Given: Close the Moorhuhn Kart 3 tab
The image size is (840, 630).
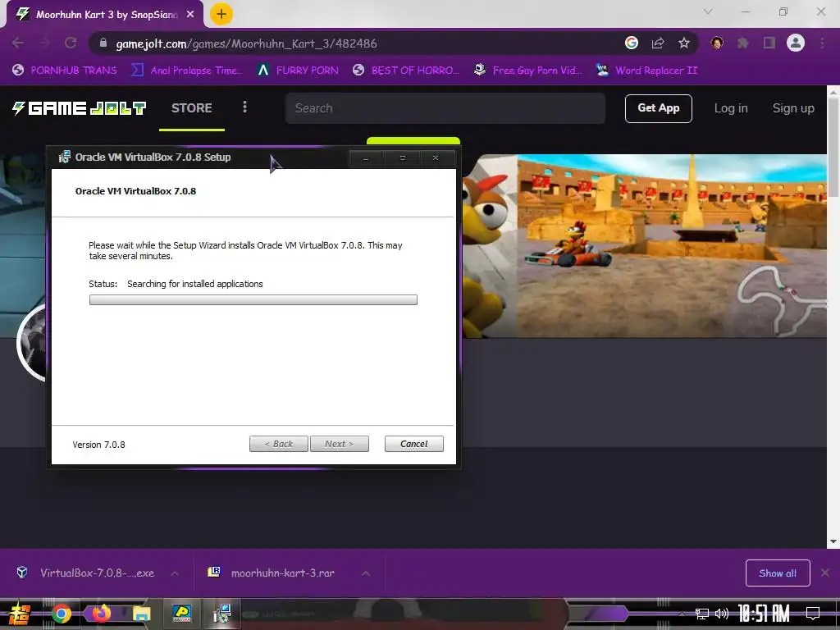Looking at the screenshot, I should point(190,15).
